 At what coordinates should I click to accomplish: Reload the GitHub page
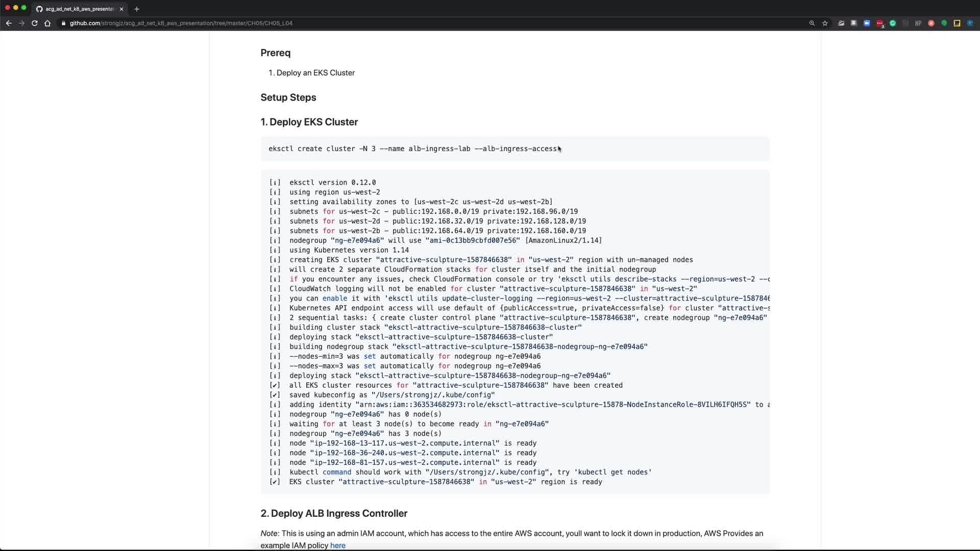pyautogui.click(x=34, y=23)
